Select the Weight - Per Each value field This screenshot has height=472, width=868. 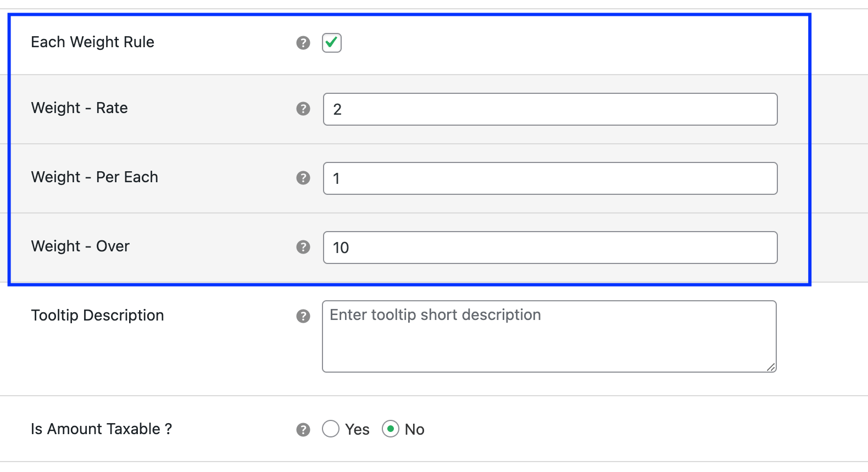coord(549,178)
